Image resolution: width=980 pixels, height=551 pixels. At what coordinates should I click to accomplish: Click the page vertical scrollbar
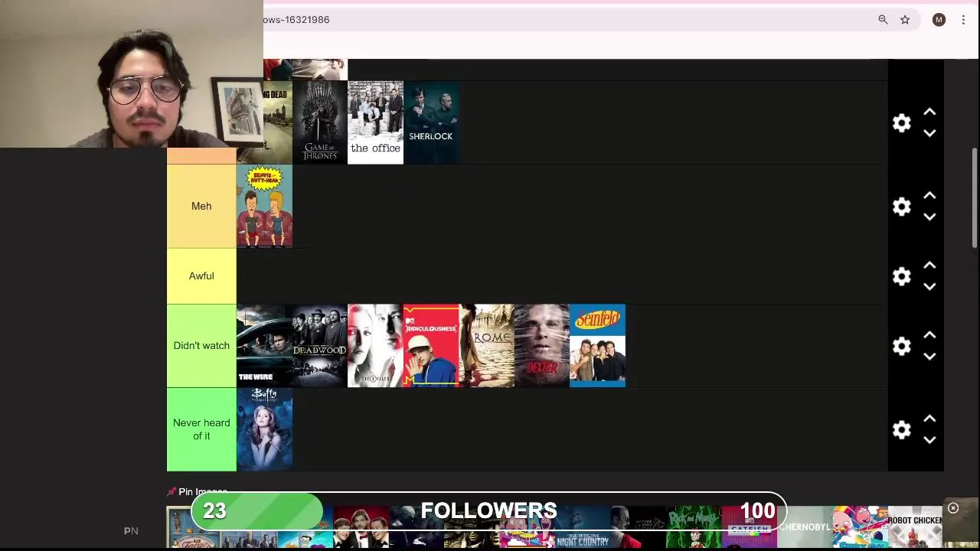pos(975,197)
